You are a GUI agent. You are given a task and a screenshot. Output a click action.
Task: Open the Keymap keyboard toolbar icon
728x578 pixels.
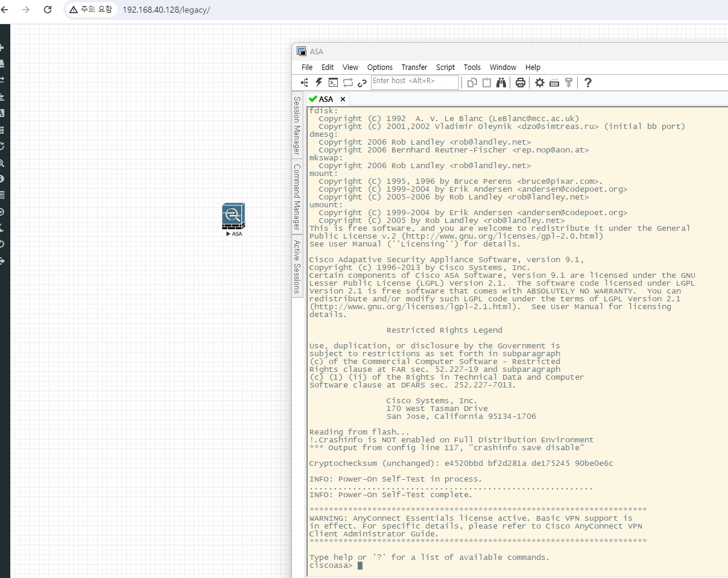tap(554, 83)
